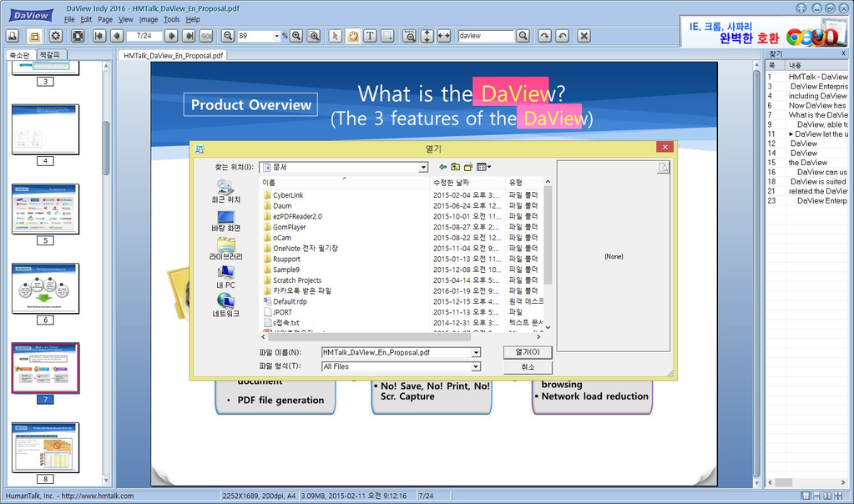The image size is (854, 504).
Task: Open the view menu dropdown in open dialog
Action: pos(483,167)
